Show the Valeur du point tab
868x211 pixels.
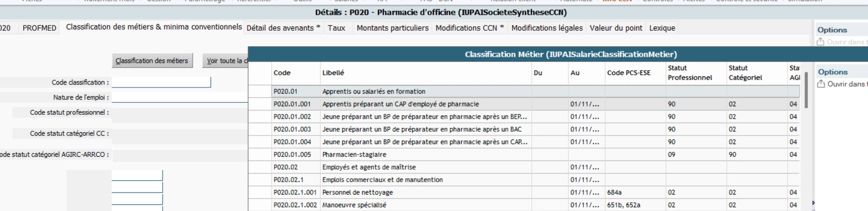[x=616, y=28]
